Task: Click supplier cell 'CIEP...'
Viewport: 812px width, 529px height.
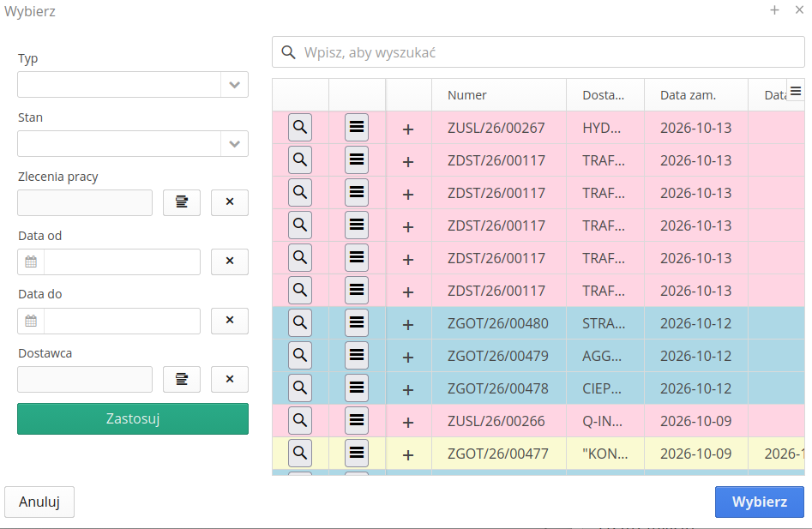Action: point(605,388)
